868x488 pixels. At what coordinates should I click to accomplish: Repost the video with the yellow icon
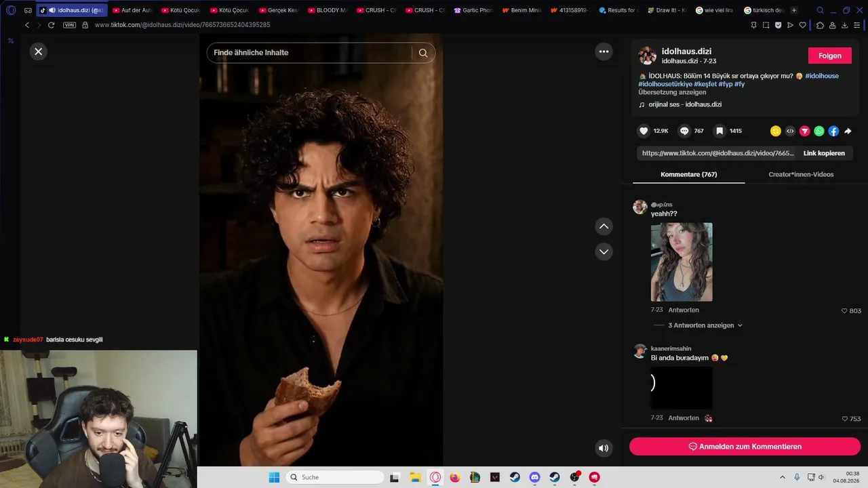click(x=776, y=131)
